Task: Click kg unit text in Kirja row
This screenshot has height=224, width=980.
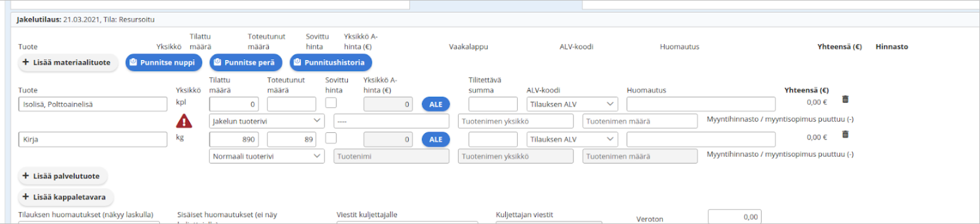Action: click(180, 137)
